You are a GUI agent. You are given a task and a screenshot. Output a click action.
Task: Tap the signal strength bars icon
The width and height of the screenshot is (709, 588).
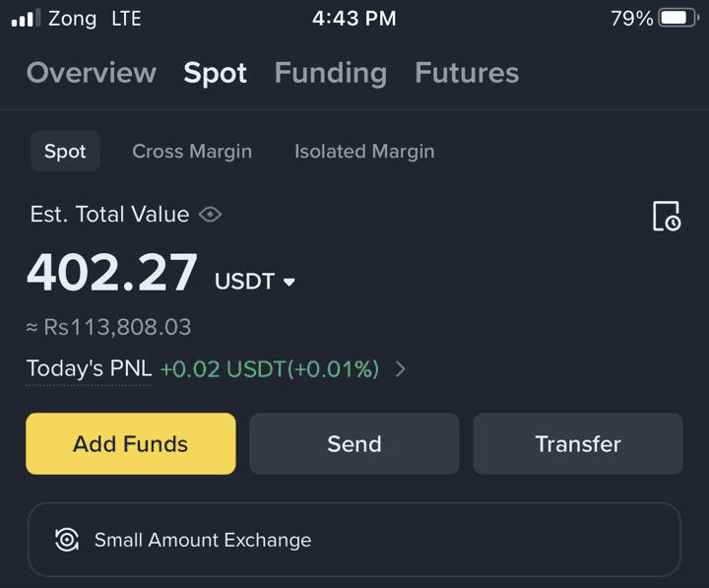[x=25, y=18]
